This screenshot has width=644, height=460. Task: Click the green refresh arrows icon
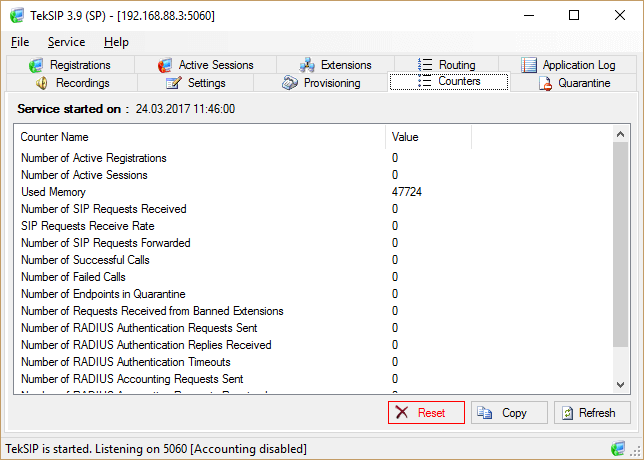(567, 413)
